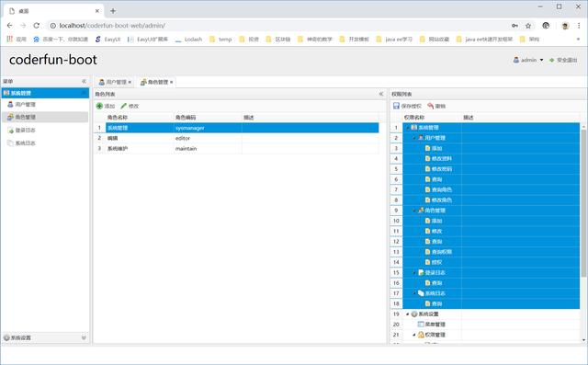The width and height of the screenshot is (588, 365).
Task: Sort by the 角色编码 column header
Action: click(208, 118)
